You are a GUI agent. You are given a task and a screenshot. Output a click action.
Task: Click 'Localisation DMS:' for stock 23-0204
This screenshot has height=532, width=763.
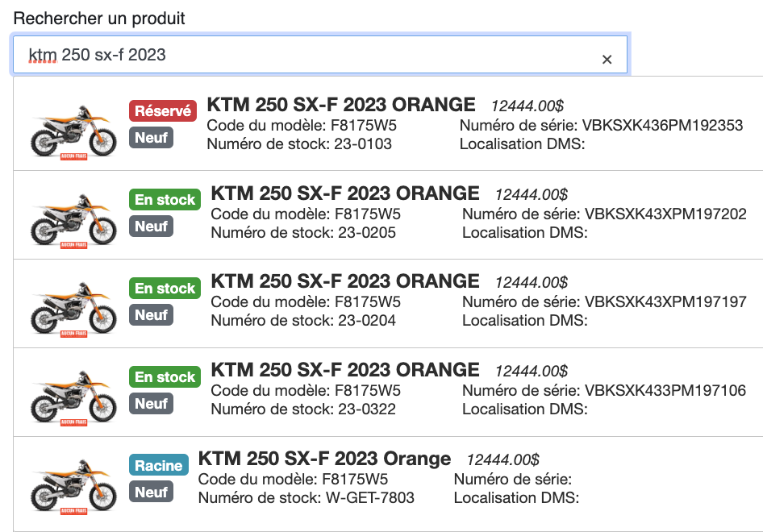pos(525,321)
